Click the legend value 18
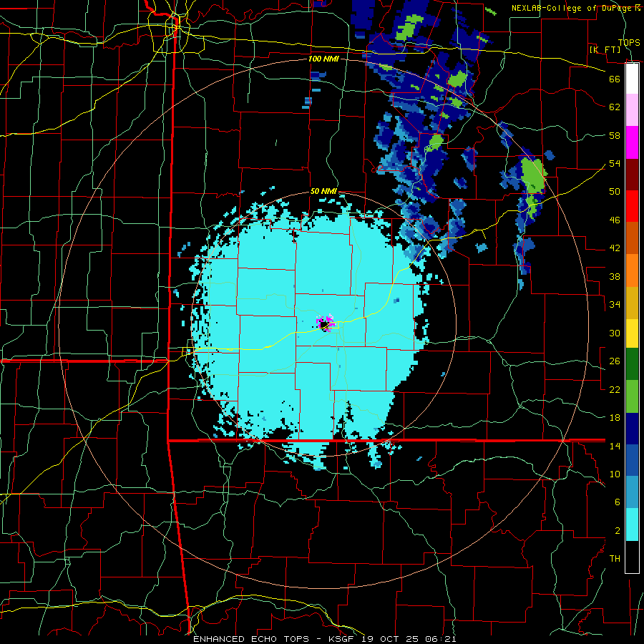 pos(615,418)
